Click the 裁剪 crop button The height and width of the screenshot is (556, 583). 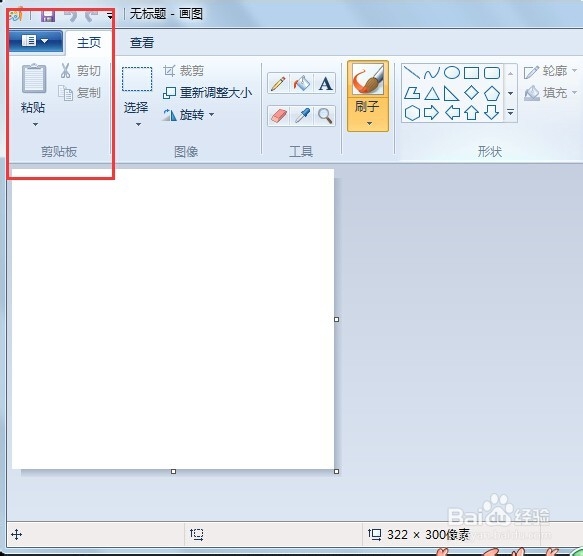pos(183,71)
